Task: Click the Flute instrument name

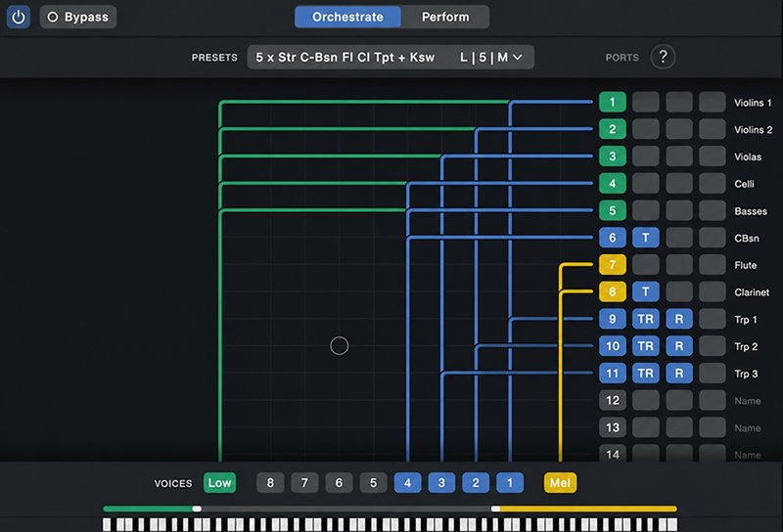Action: coord(745,265)
